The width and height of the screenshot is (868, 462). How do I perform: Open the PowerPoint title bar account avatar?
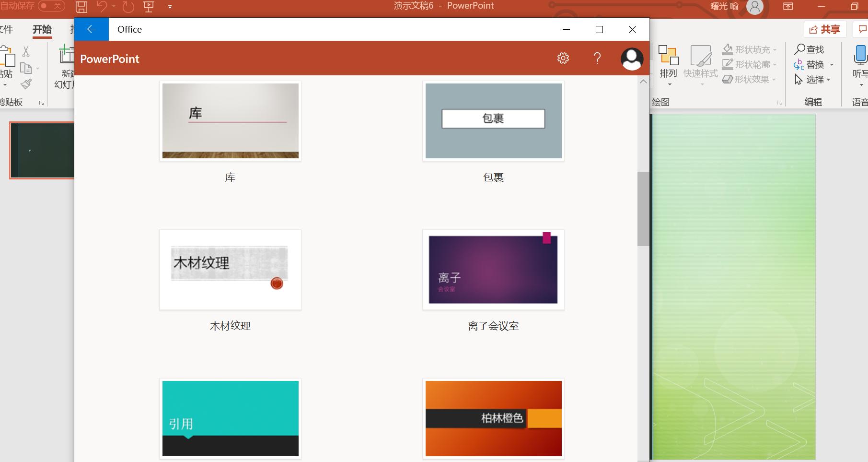(x=754, y=7)
